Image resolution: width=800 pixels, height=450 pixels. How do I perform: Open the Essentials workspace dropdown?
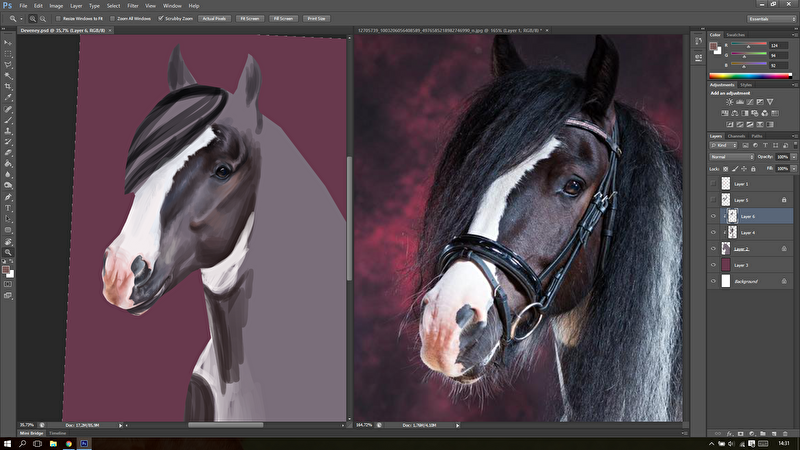[x=770, y=18]
